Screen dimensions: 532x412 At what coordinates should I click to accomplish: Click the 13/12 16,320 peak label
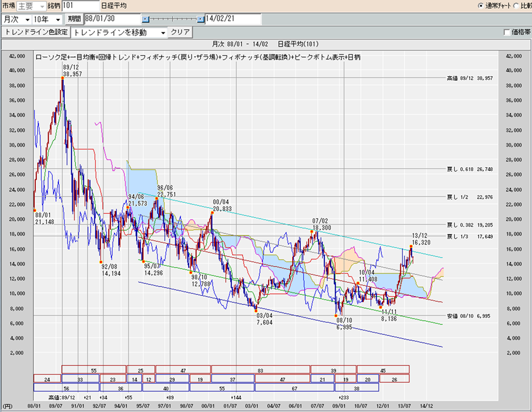coord(421,239)
